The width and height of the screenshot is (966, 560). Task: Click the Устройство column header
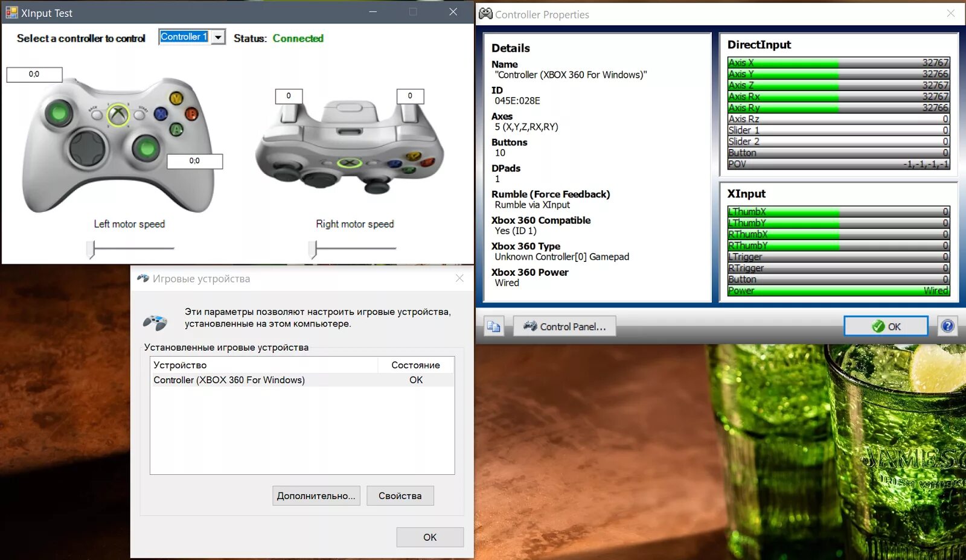click(264, 365)
